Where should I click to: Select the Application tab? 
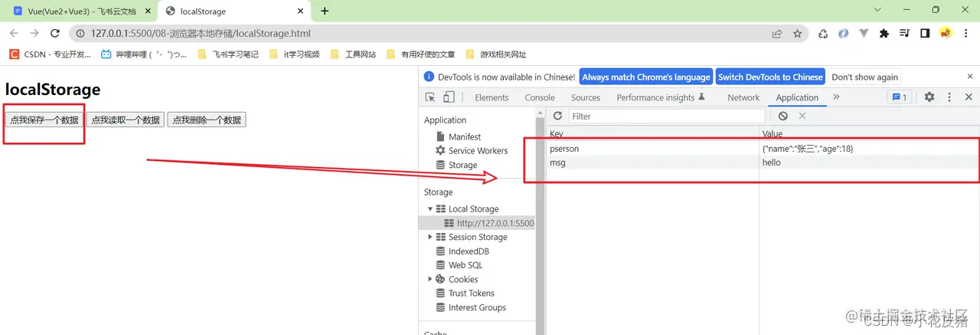797,97
